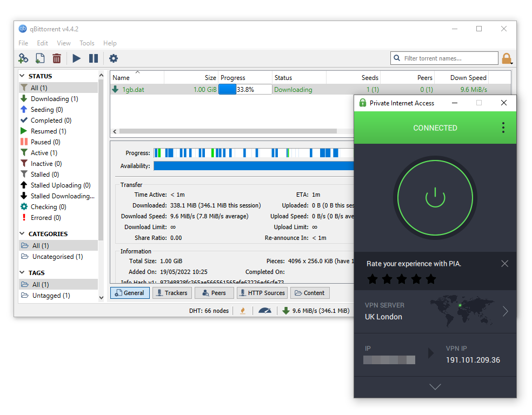Image resolution: width=532 pixels, height=415 pixels.
Task: Click torrent list horizontal scroll left arrow
Action: tap(115, 131)
